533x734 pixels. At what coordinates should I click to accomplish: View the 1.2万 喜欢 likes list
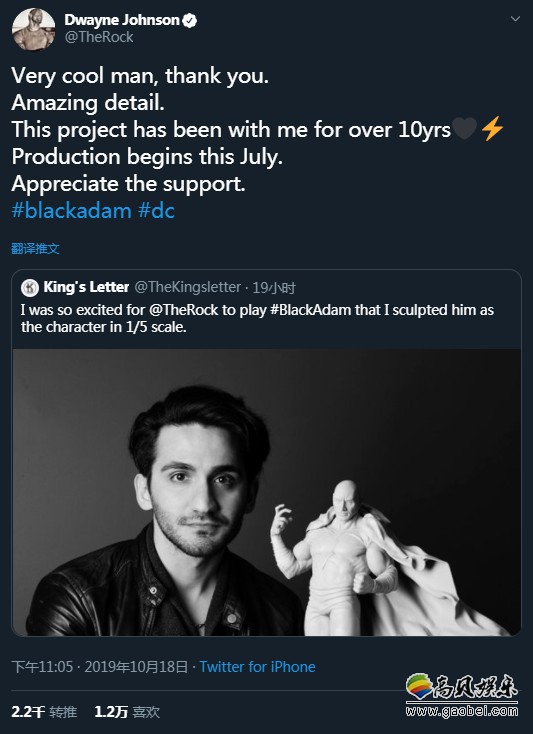click(x=127, y=712)
